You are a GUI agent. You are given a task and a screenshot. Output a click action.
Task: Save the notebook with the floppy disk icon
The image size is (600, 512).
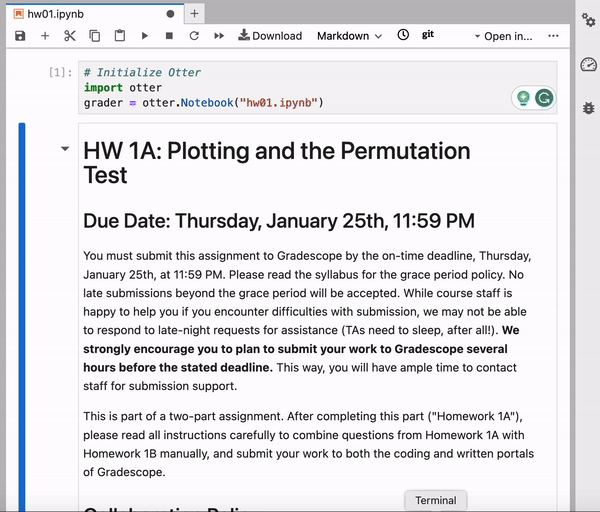(x=20, y=36)
